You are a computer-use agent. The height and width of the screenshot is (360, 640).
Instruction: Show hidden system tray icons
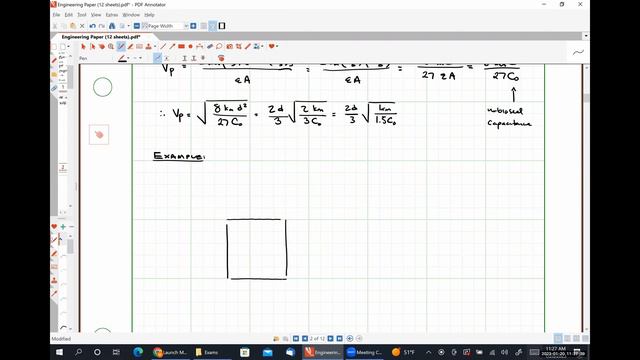point(429,352)
